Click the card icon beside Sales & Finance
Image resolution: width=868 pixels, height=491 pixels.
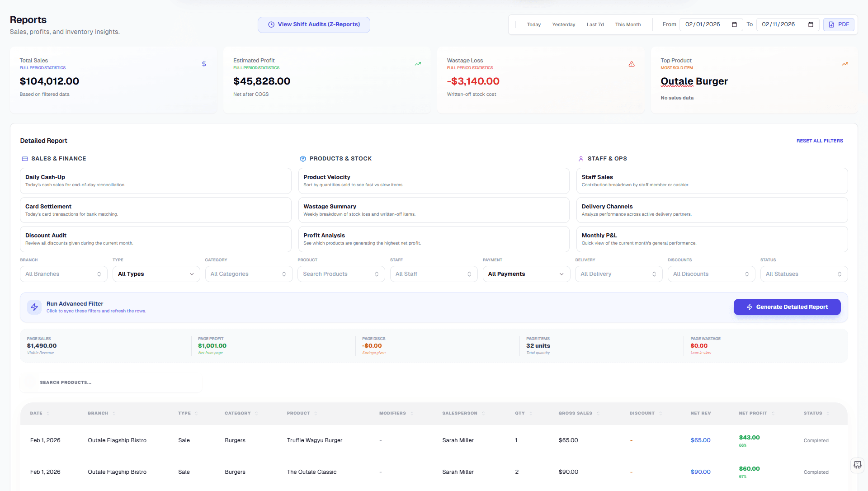[24, 159]
